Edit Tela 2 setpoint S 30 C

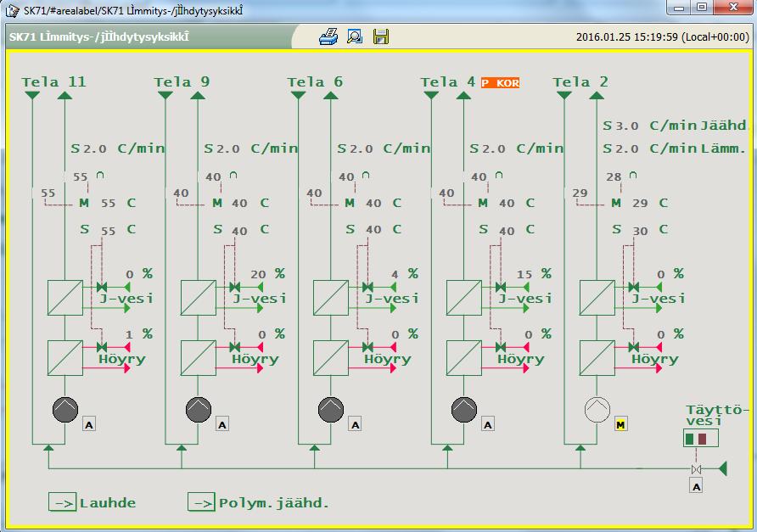click(640, 230)
